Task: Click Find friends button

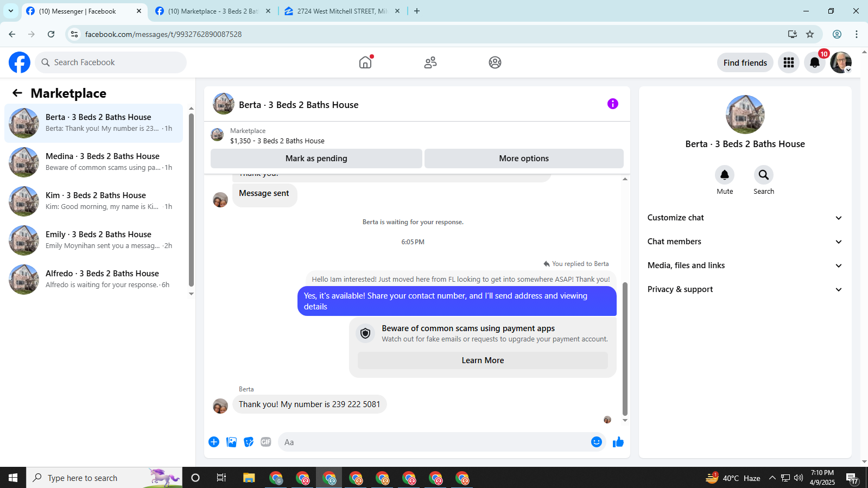Action: coord(745,62)
